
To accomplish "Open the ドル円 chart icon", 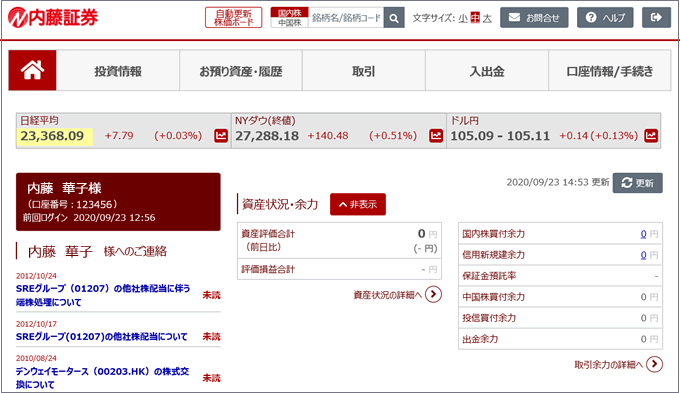I will pyautogui.click(x=651, y=136).
